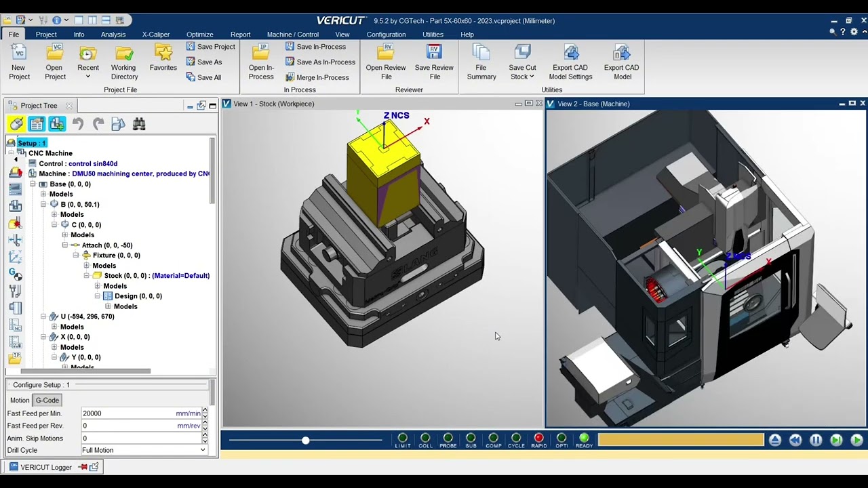
Task: Click the mouse pick mode icon in Project Tree
Action: (17, 124)
